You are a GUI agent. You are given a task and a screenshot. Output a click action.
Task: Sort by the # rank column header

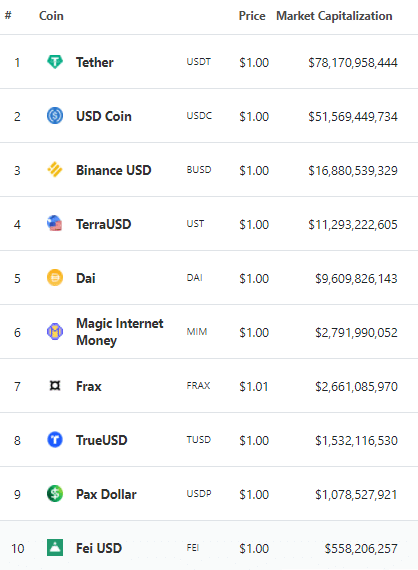tap(8, 15)
